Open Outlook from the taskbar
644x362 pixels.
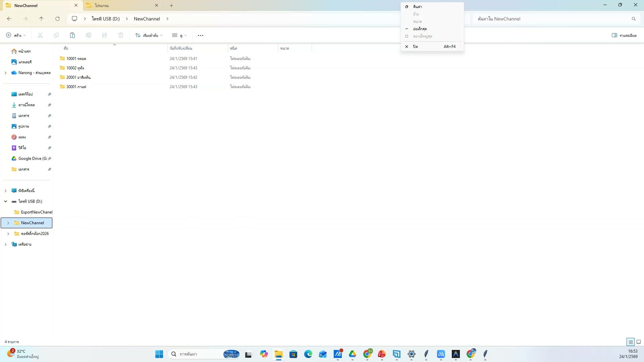pyautogui.click(x=323, y=354)
